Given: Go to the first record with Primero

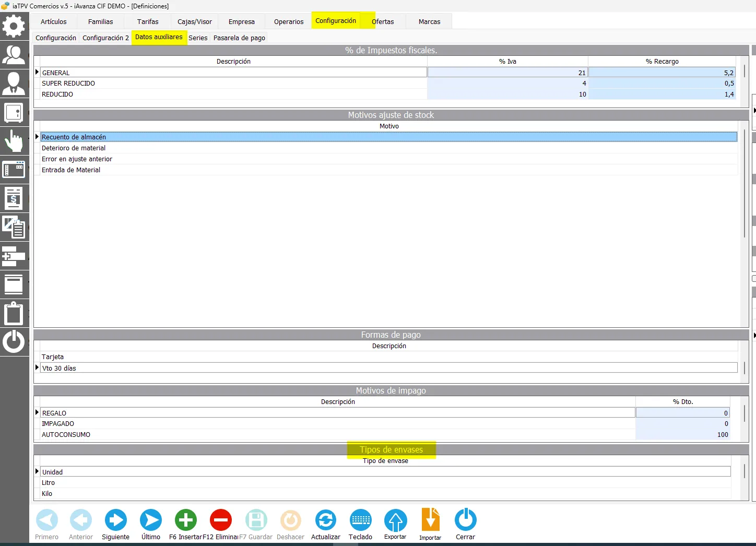Looking at the screenshot, I should [47, 525].
